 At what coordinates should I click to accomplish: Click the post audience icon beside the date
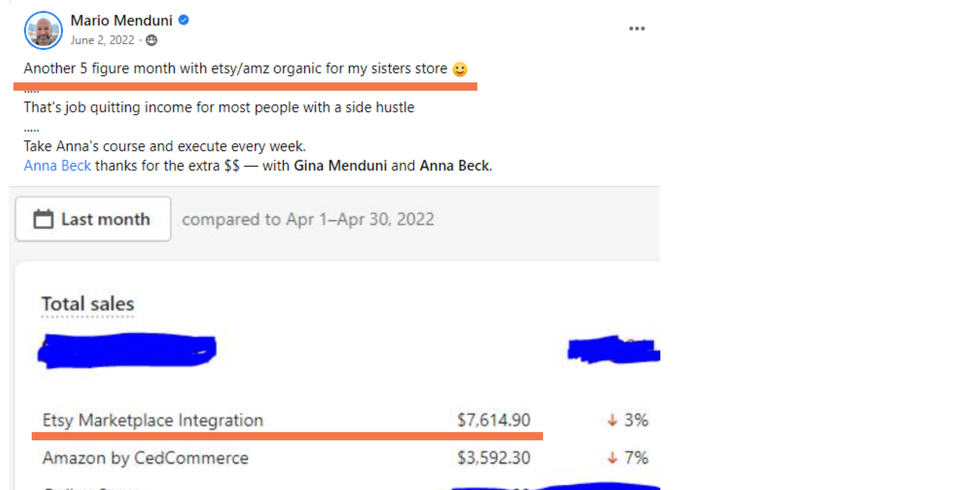click(x=152, y=40)
